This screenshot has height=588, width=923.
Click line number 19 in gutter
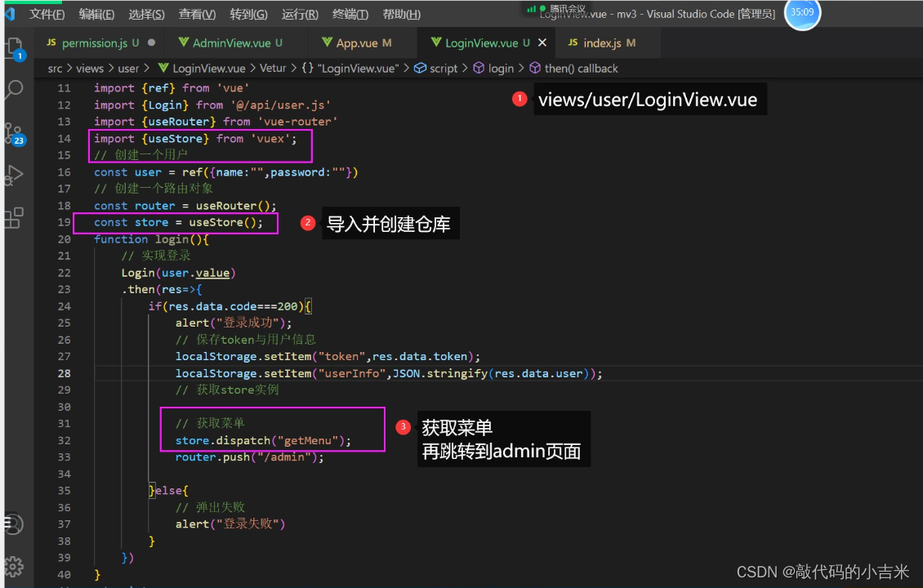click(65, 222)
